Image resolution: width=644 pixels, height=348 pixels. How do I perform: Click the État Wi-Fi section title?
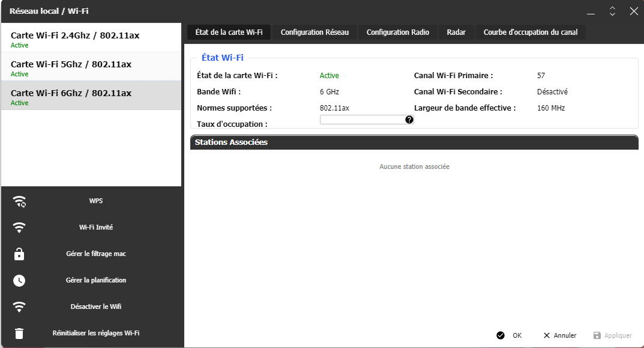coord(222,58)
